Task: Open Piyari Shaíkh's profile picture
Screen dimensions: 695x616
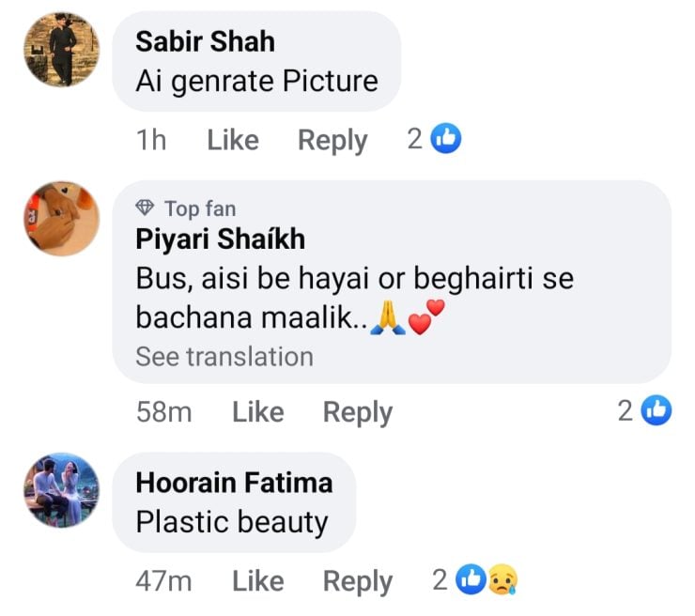Action: (62, 219)
